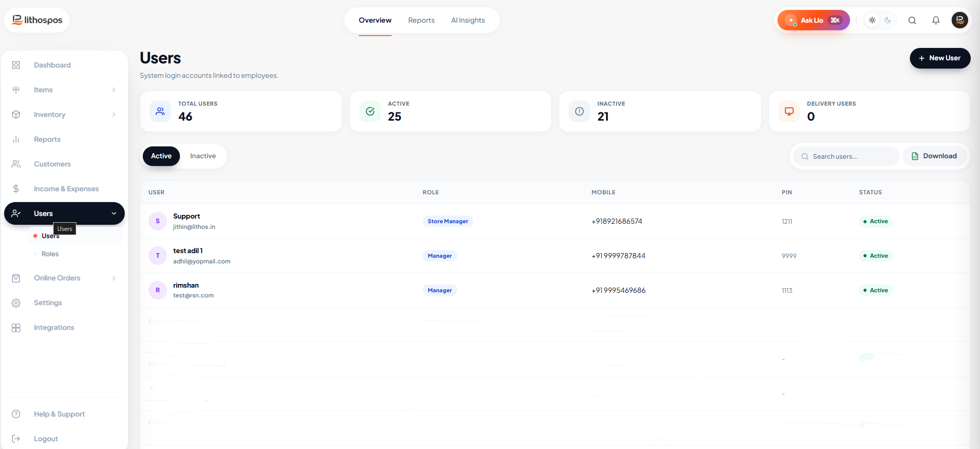Open the search magnifier in top bar
The image size is (980, 449).
click(x=912, y=21)
